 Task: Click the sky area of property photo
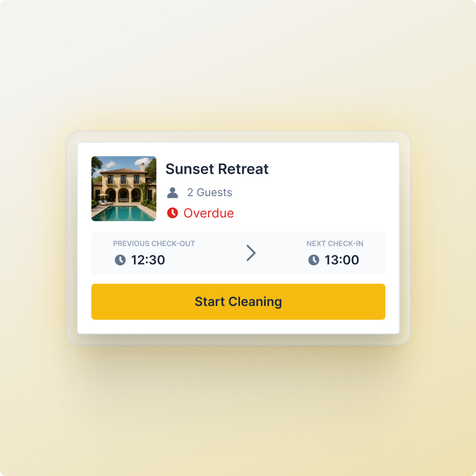[x=118, y=161]
